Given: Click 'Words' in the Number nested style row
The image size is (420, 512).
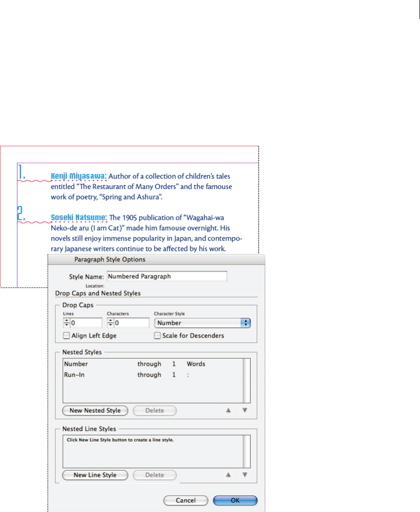Looking at the screenshot, I should click(196, 364).
